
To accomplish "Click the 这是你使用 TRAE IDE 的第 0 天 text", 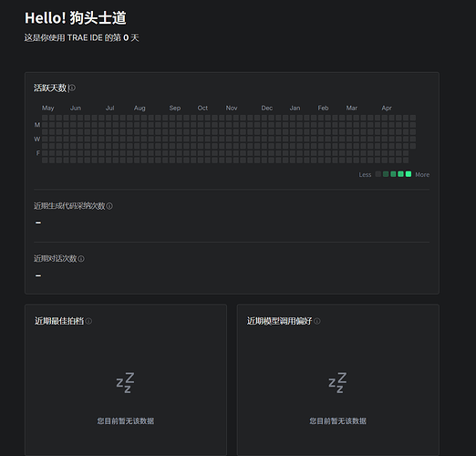I will click(x=81, y=38).
